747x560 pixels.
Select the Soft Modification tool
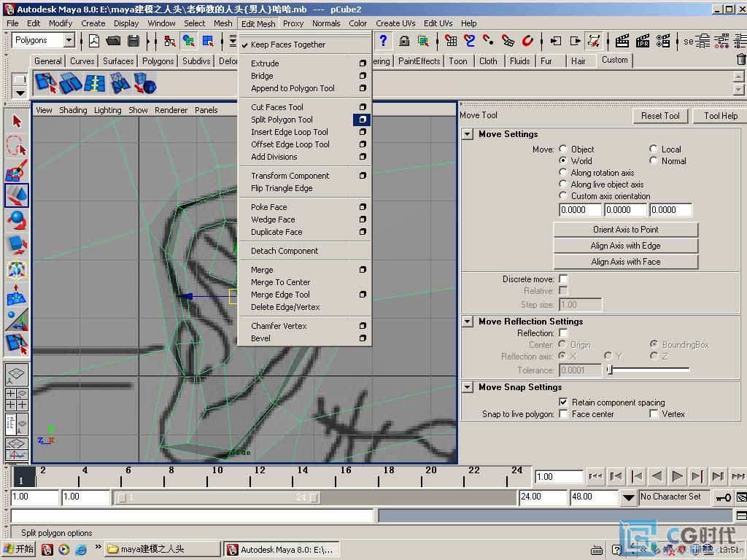pos(17,295)
